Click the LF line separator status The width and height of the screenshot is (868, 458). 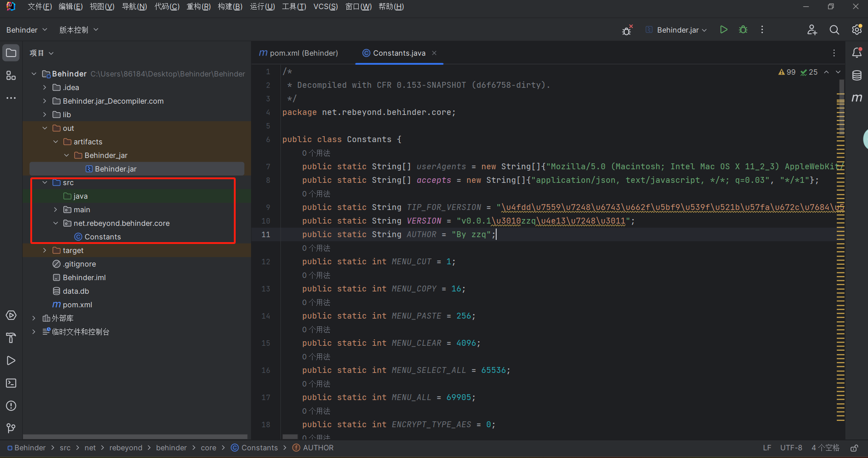tap(767, 448)
